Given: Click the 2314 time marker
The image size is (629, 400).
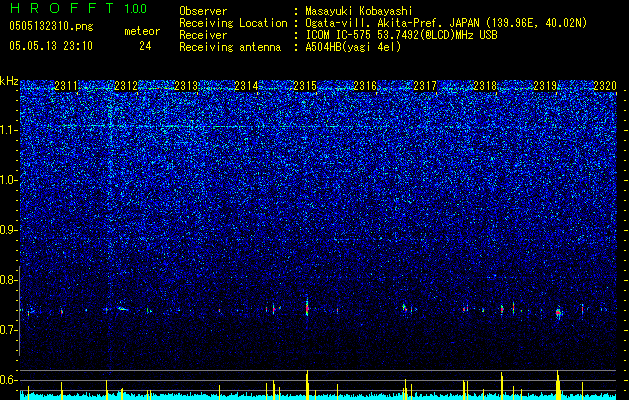Looking at the screenshot, I should coord(246,85).
